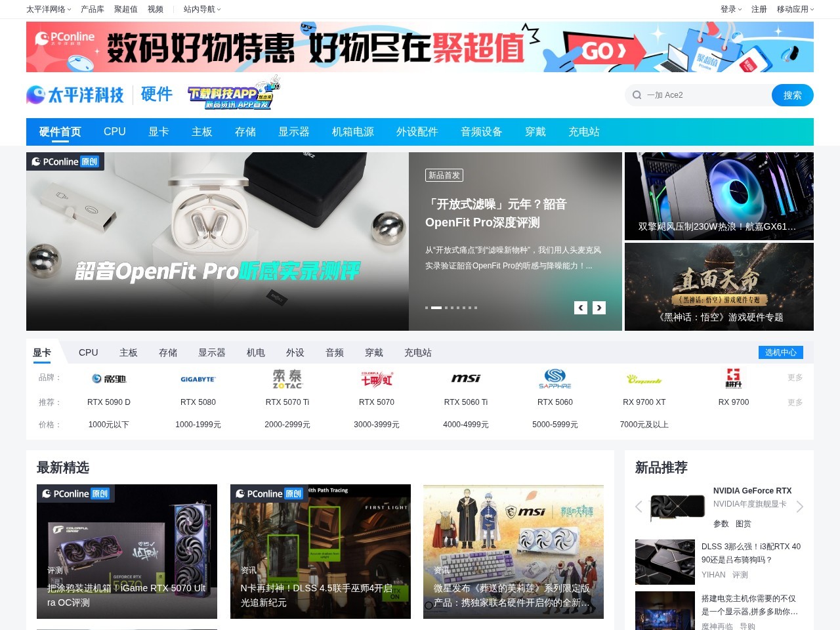Advance carousel with the next arrow
Viewport: 840px width, 630px height.
(598, 307)
